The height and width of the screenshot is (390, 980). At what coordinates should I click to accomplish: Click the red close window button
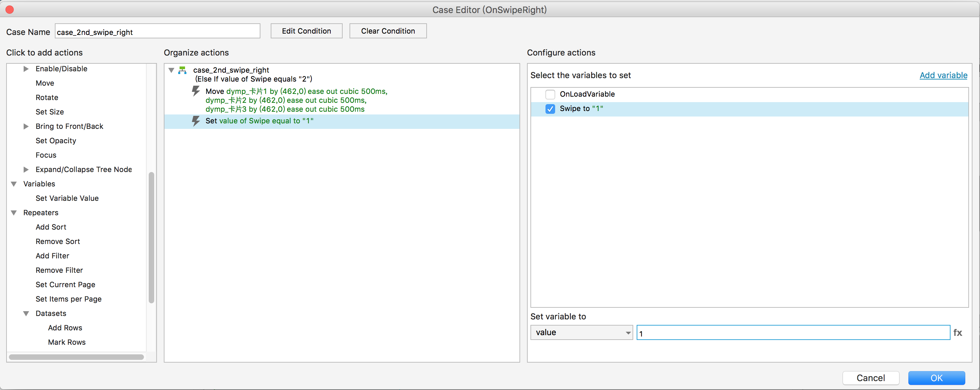point(10,10)
